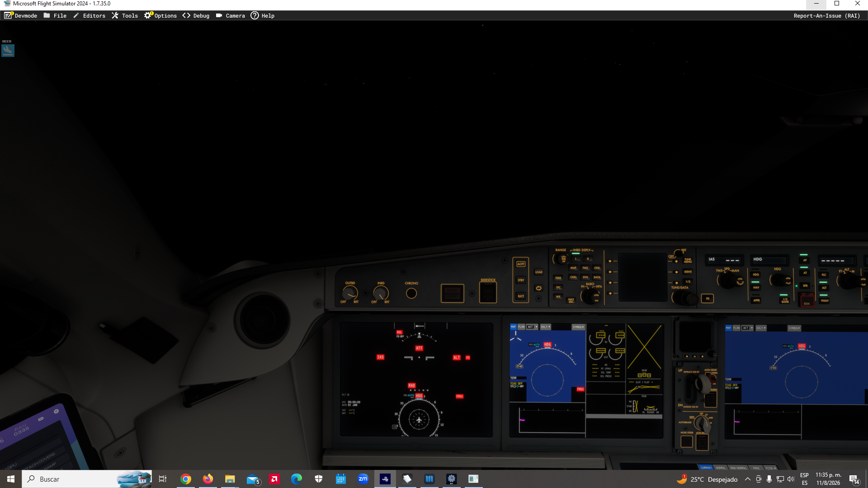Open the Editors menu
The height and width of the screenshot is (488, 868).
pos(89,15)
